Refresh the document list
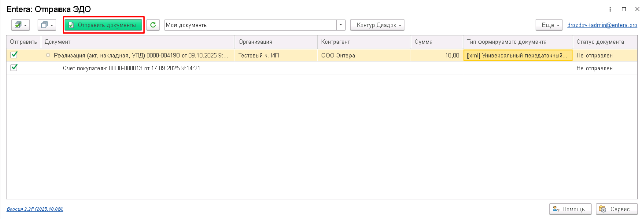Image resolution: width=644 pixels, height=219 pixels. coord(153,25)
